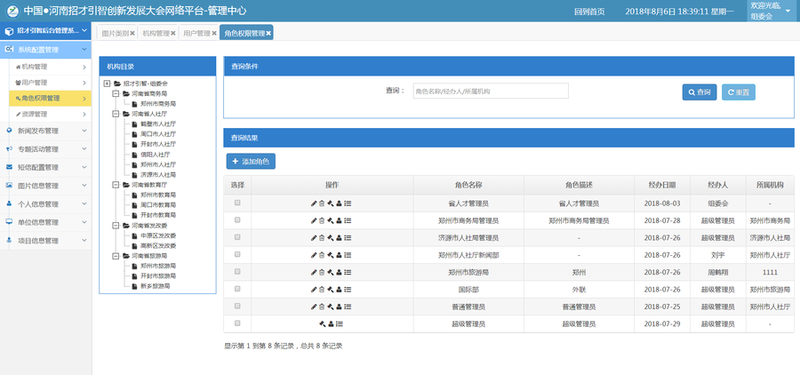Click the user icon in 济源市人社局管理员 row
Viewport: 800px width, 375px height.
point(339,238)
